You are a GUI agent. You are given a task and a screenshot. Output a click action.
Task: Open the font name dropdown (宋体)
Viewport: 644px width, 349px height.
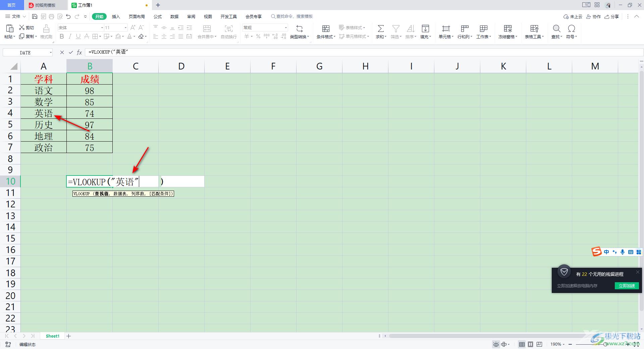coord(102,28)
